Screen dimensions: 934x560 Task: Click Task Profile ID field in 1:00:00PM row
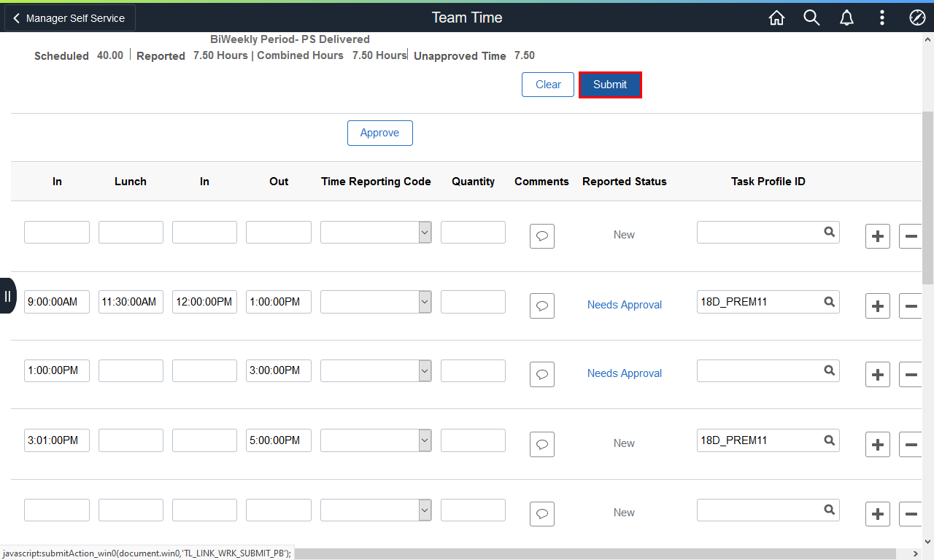768,370
